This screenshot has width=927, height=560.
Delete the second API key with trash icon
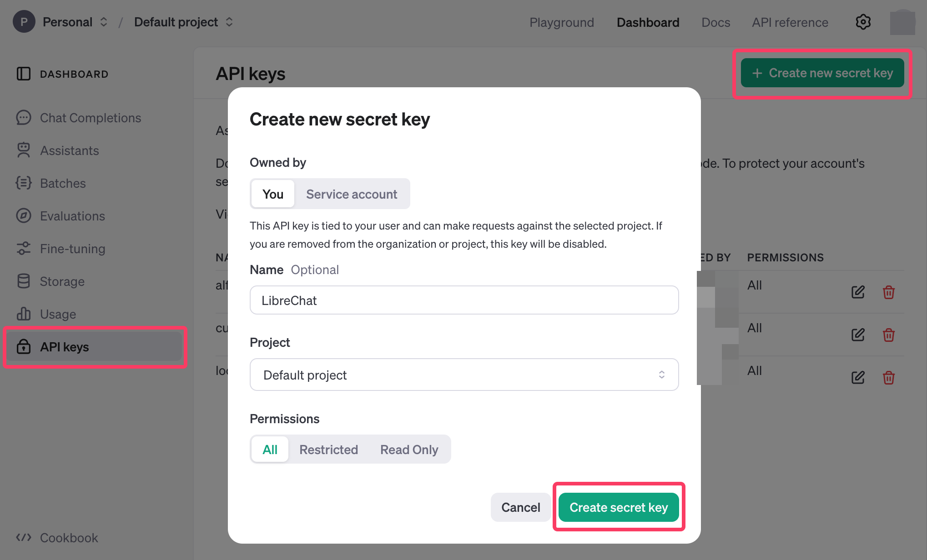tap(888, 335)
